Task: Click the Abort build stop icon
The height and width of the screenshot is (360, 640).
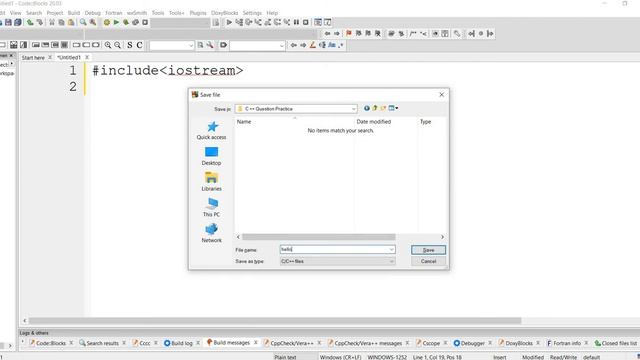Action: pos(145,22)
